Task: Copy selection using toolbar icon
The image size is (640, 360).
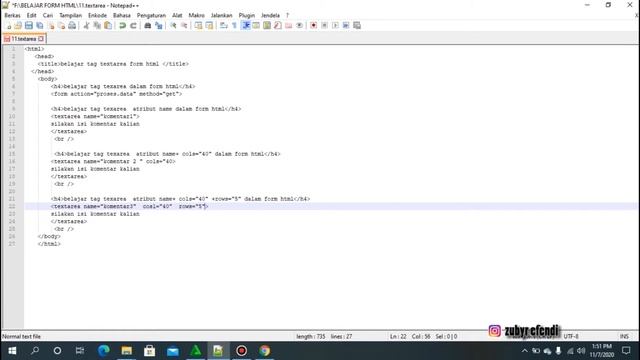Action: 97,26
